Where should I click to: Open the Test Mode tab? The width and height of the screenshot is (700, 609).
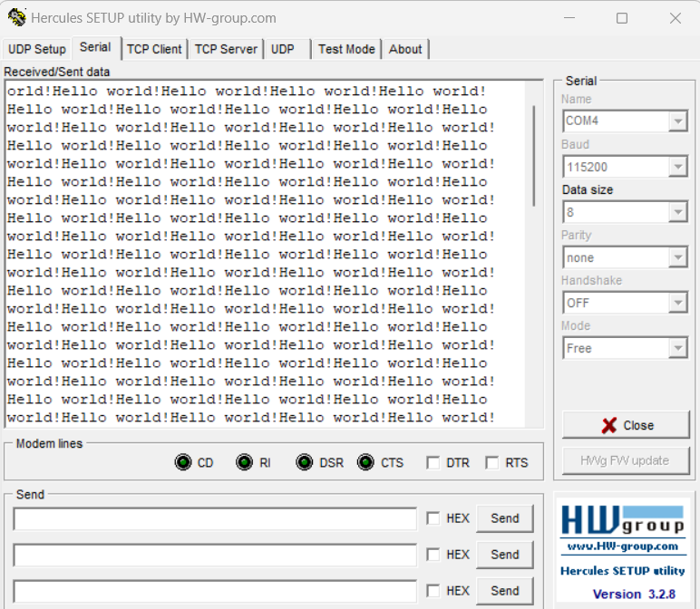point(345,49)
